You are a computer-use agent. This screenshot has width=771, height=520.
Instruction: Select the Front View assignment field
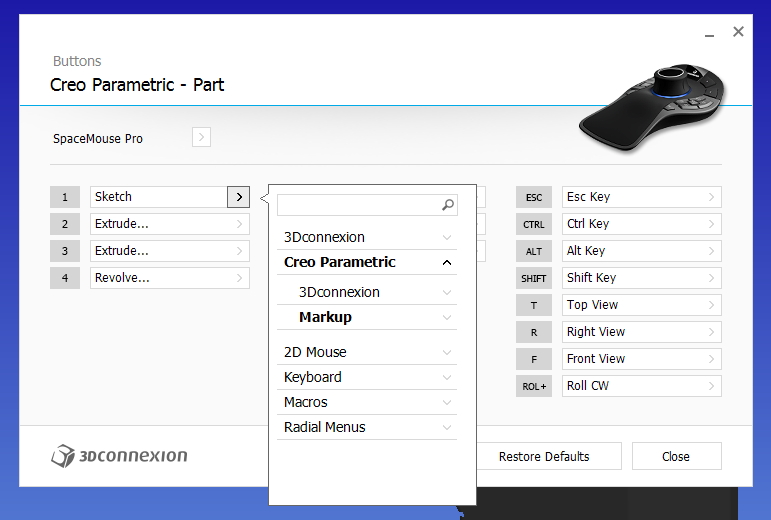642,359
